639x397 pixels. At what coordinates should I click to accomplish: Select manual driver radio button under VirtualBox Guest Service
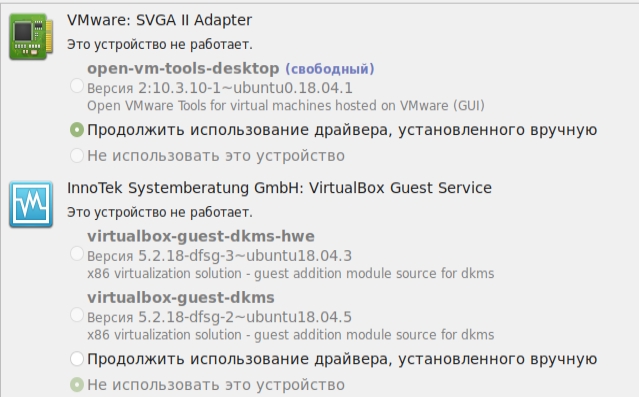tap(77, 359)
